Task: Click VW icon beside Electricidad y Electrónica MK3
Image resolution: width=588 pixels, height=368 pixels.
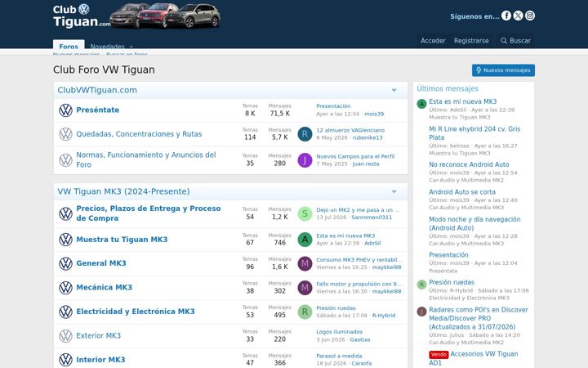Action: [x=65, y=312]
